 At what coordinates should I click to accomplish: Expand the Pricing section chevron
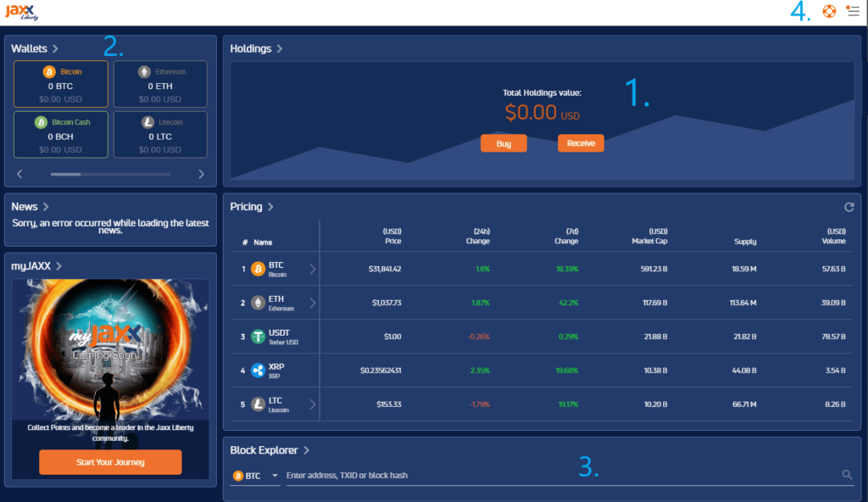pyautogui.click(x=270, y=207)
